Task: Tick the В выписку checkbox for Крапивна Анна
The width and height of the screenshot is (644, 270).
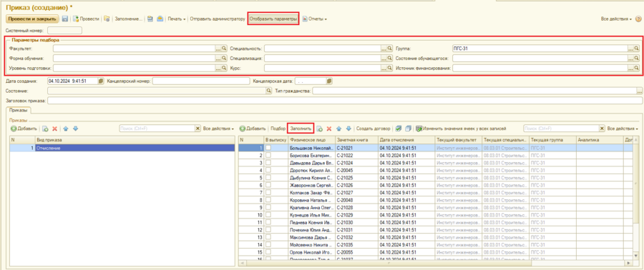Action: tap(268, 207)
